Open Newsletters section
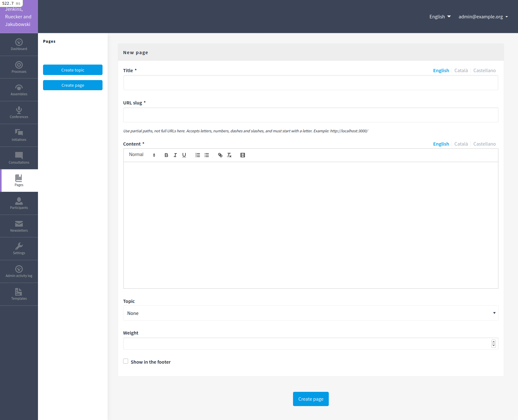The image size is (518, 420). 19,226
